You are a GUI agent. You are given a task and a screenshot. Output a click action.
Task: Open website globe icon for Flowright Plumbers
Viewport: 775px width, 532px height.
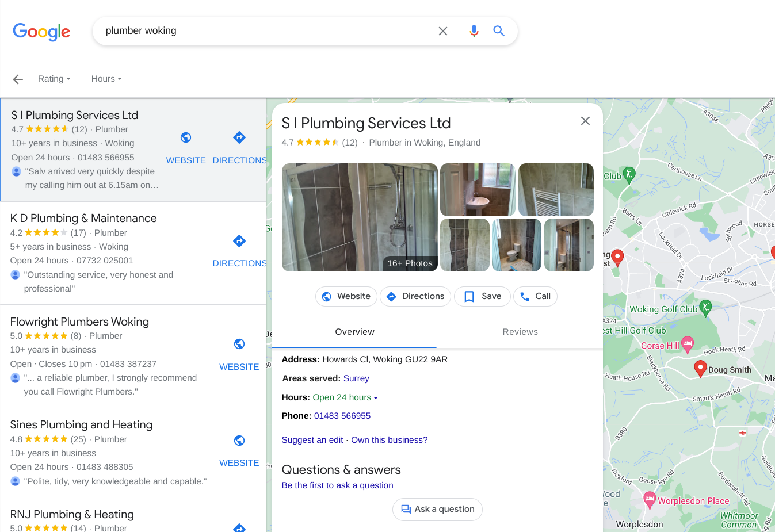[x=239, y=344]
